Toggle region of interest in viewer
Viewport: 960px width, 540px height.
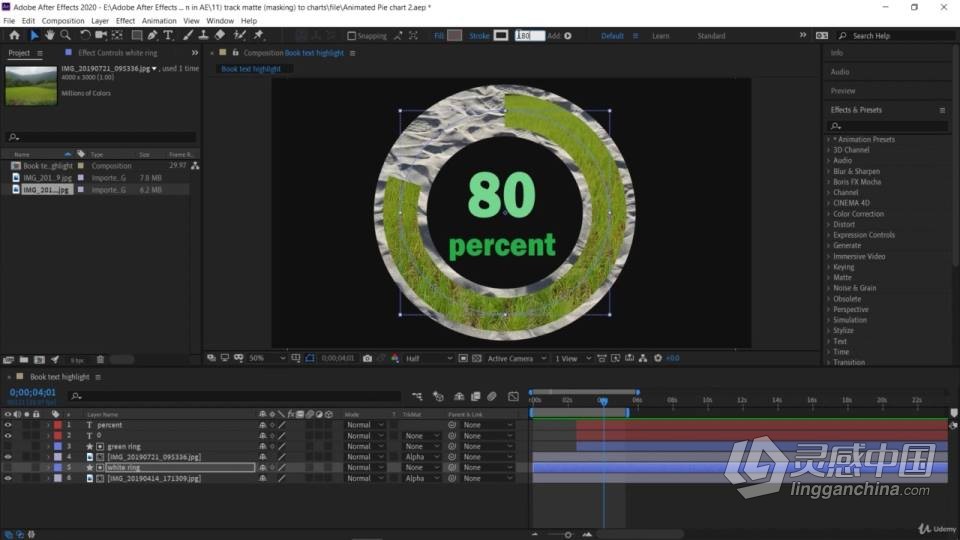point(463,358)
